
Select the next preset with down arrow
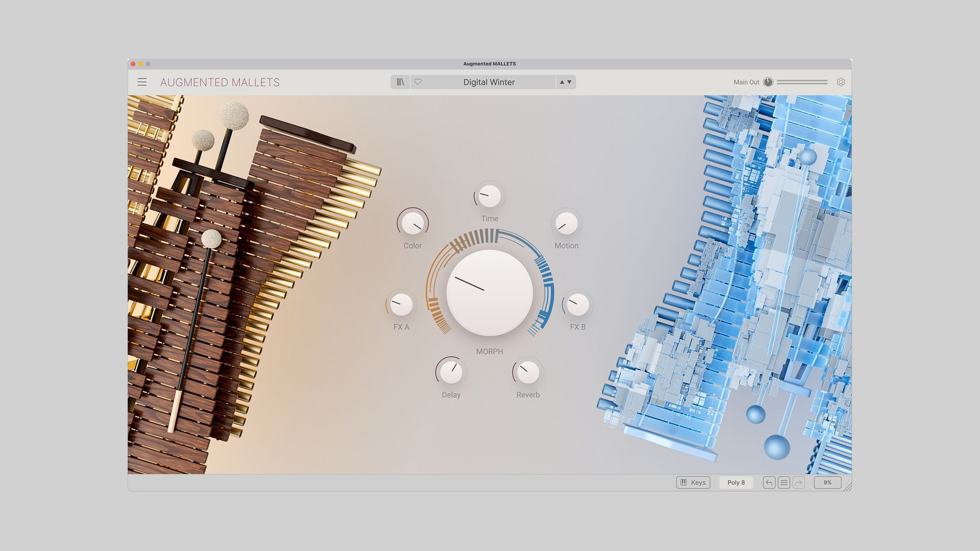pyautogui.click(x=570, y=82)
